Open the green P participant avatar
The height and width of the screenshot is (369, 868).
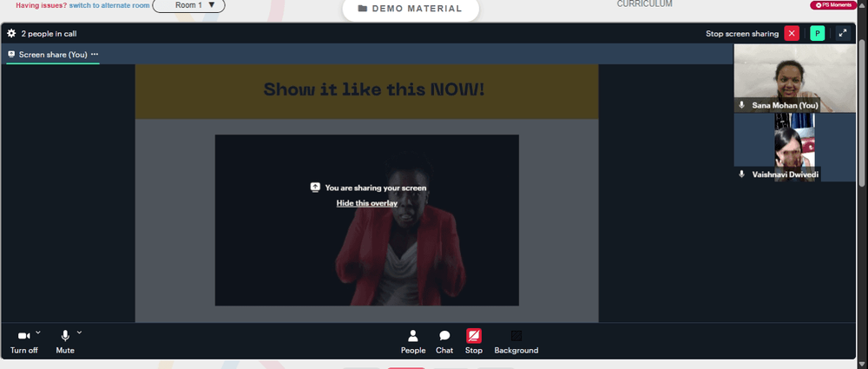coord(817,33)
